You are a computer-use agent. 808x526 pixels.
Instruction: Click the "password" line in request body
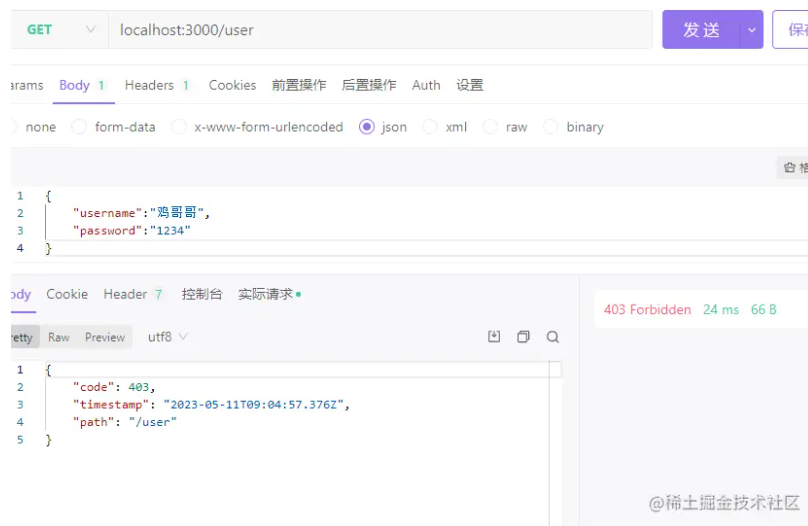[x=132, y=231]
